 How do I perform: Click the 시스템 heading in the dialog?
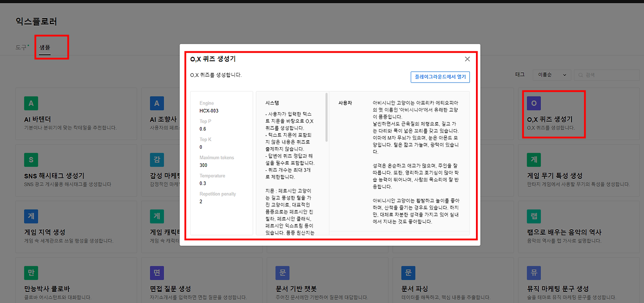point(272,103)
